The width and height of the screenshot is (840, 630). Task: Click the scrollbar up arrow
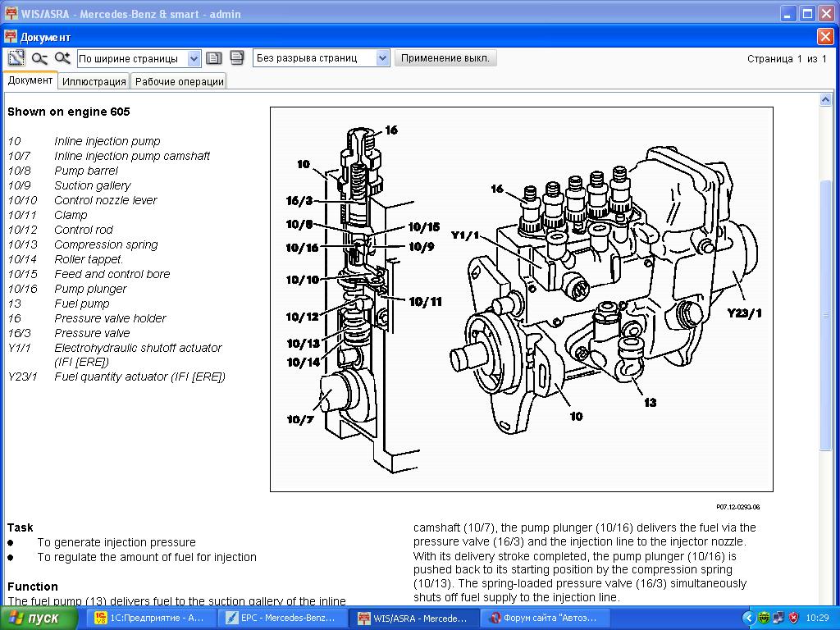[825, 99]
